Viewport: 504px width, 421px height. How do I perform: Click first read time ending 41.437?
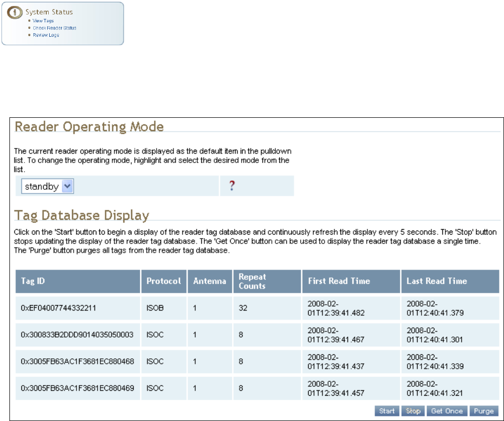click(x=336, y=361)
